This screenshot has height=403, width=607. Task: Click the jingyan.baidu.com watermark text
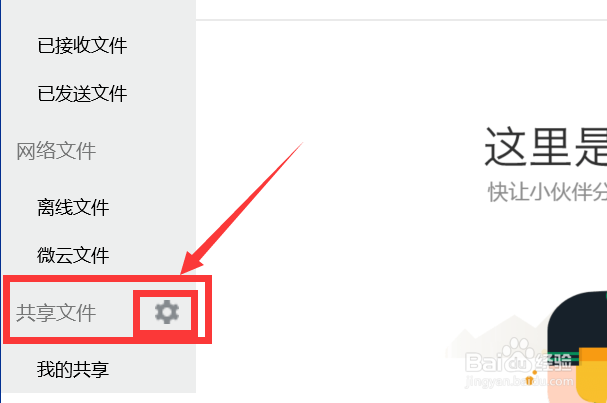[x=519, y=381]
